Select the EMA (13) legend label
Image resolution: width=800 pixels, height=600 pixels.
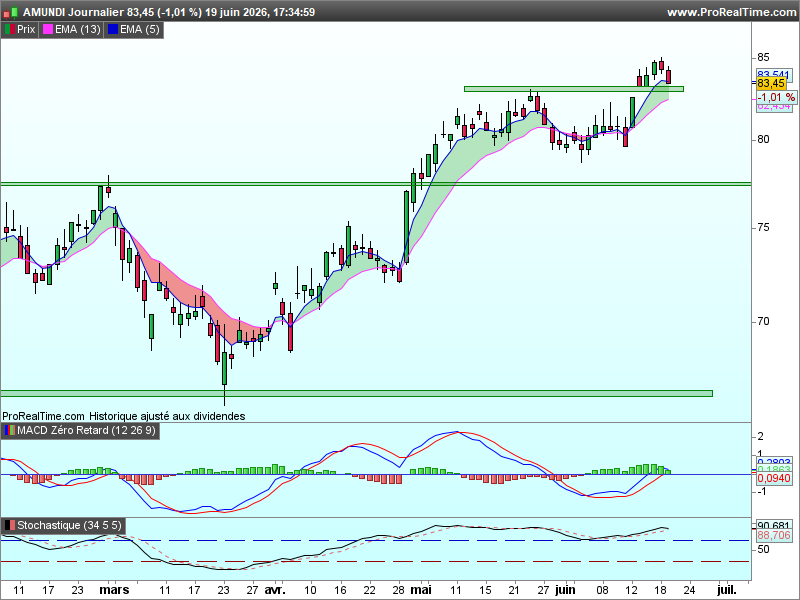tap(78, 30)
